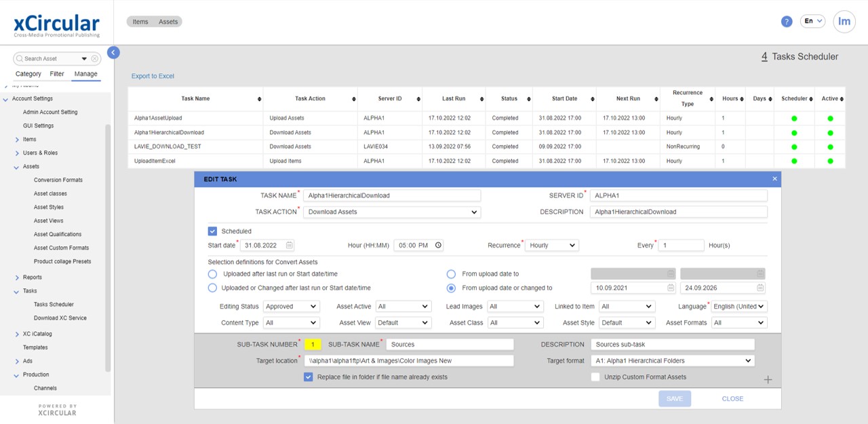Image resolution: width=868 pixels, height=424 pixels.
Task: Open the calendar picker next to Start date
Action: tap(288, 245)
